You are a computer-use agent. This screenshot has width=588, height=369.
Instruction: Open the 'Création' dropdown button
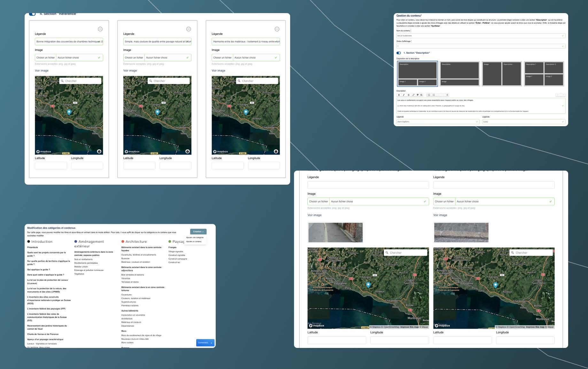[x=198, y=232]
